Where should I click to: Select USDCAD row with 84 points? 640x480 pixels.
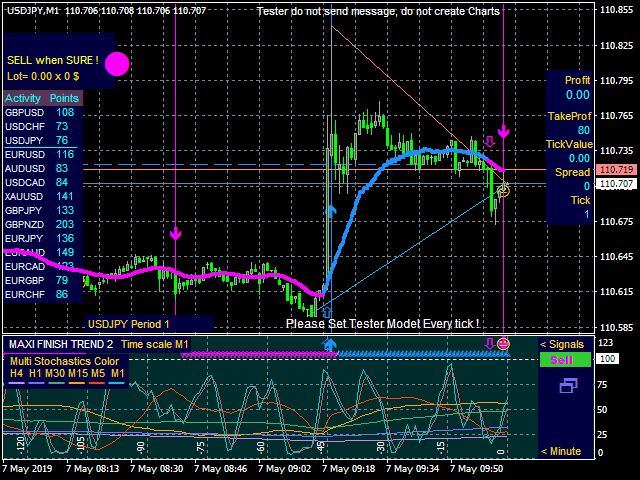43,182
